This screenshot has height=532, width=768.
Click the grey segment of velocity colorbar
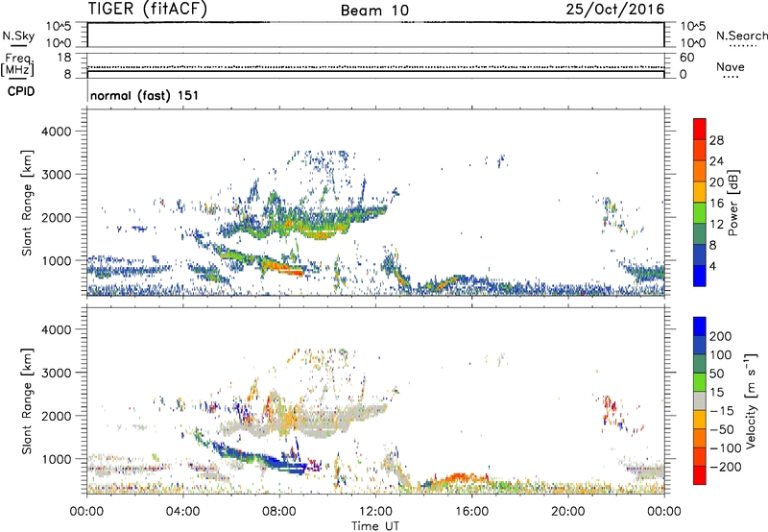pos(700,400)
